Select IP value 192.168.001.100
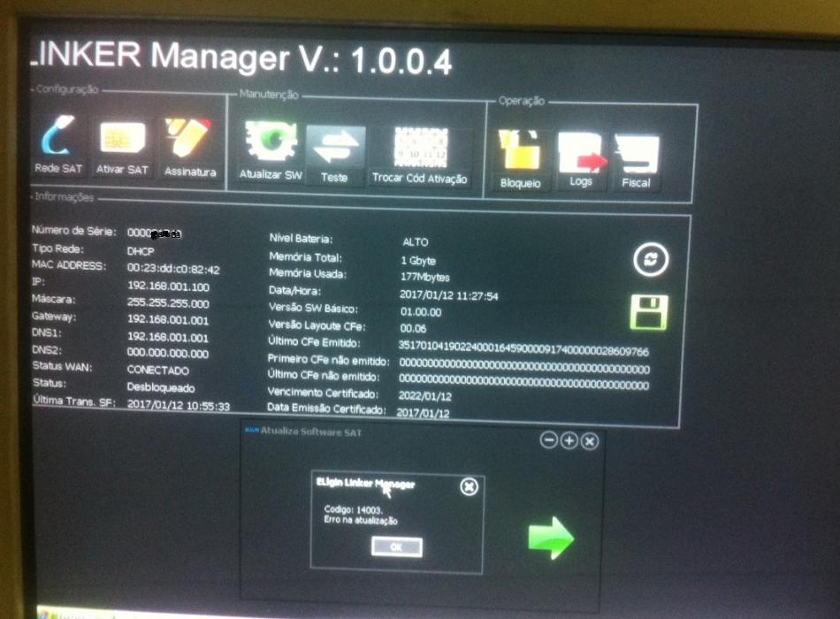Image resolution: width=840 pixels, height=619 pixels. [168, 287]
